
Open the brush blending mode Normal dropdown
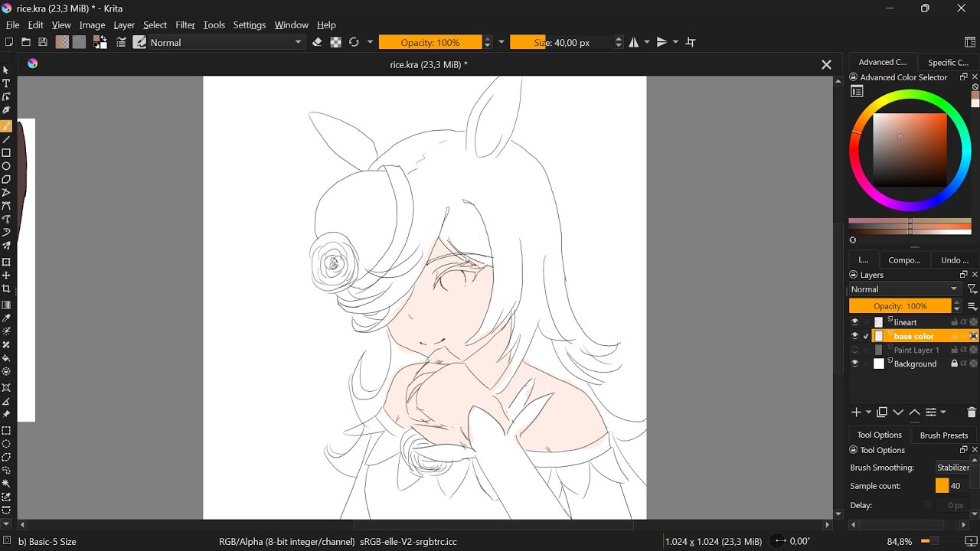pyautogui.click(x=227, y=43)
